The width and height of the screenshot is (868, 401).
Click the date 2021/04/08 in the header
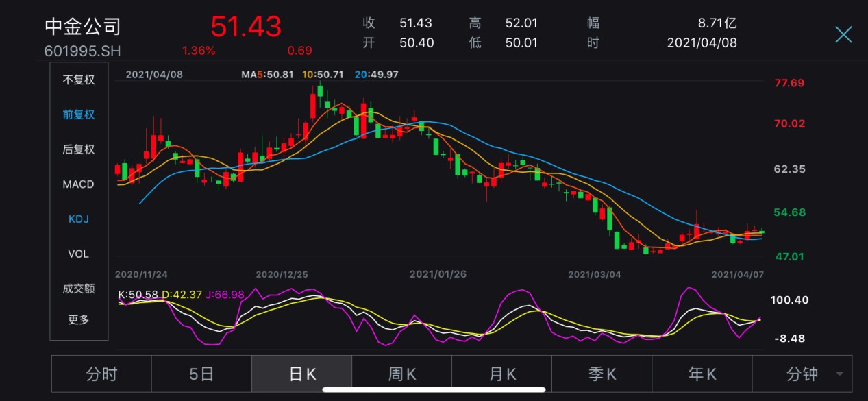tap(702, 43)
